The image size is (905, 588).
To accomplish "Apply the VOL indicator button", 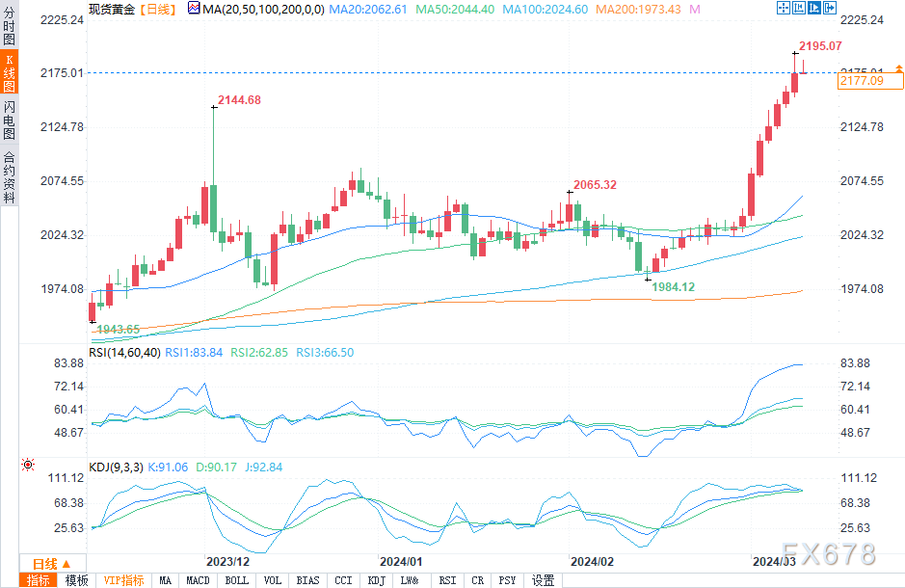I will (x=272, y=580).
